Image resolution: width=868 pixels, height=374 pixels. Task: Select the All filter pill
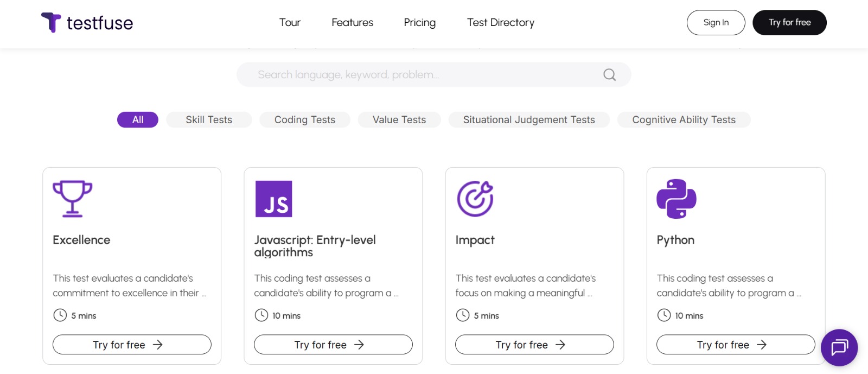click(138, 120)
